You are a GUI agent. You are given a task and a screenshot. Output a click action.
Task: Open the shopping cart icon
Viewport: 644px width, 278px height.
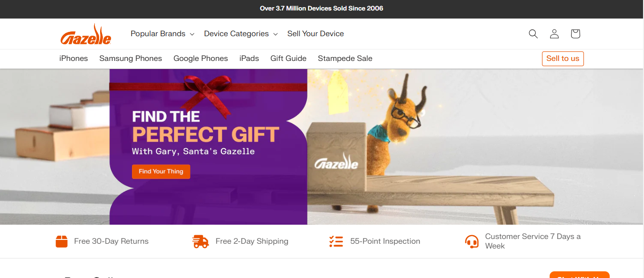(x=575, y=34)
